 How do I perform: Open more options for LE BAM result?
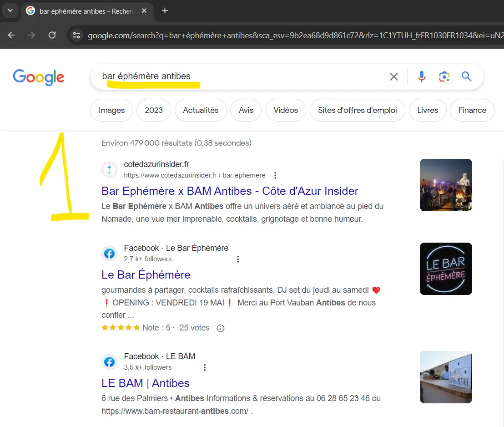click(x=205, y=367)
